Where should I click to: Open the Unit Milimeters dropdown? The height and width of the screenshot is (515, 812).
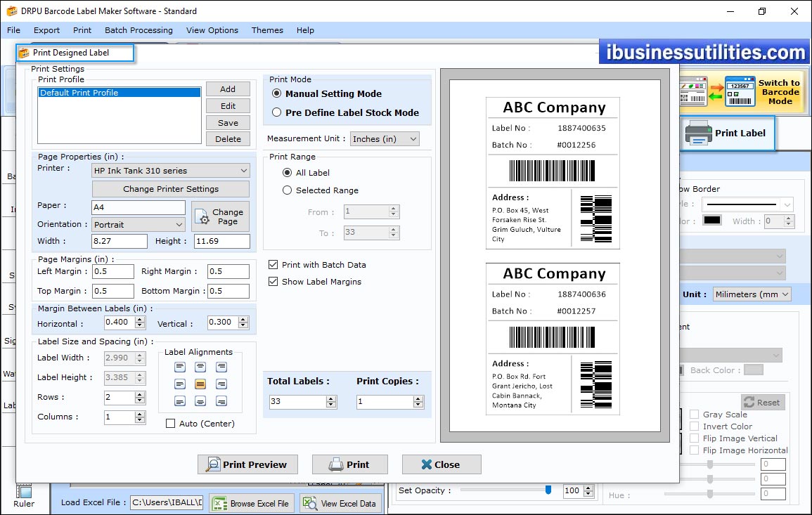pyautogui.click(x=752, y=294)
